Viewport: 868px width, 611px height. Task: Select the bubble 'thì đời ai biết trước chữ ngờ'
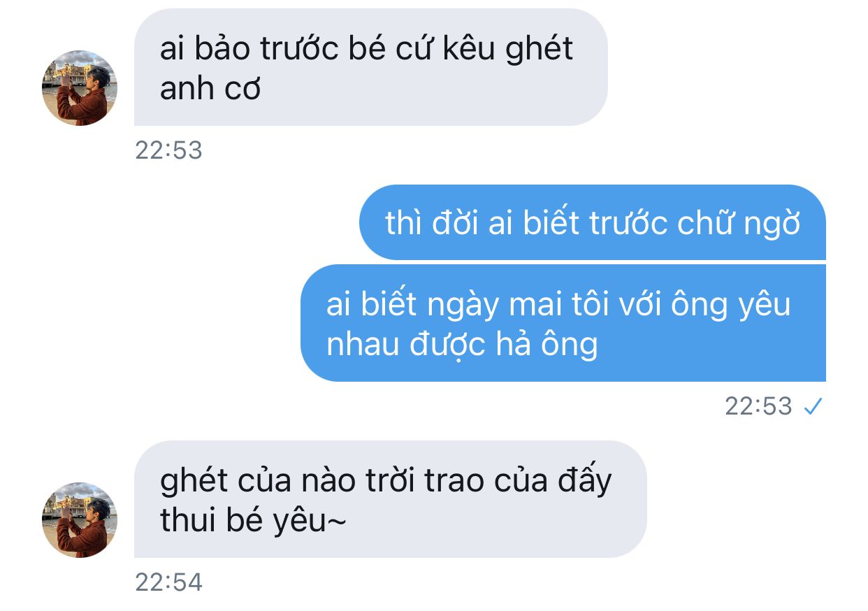pos(593,222)
